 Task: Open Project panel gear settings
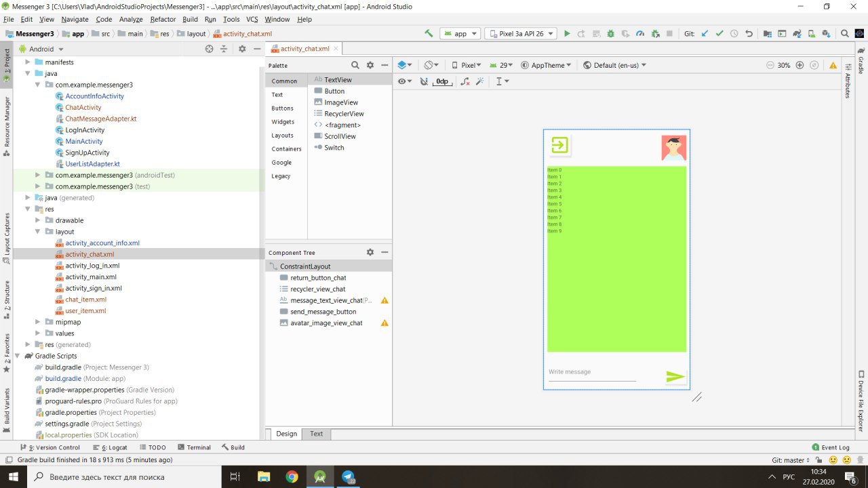242,49
